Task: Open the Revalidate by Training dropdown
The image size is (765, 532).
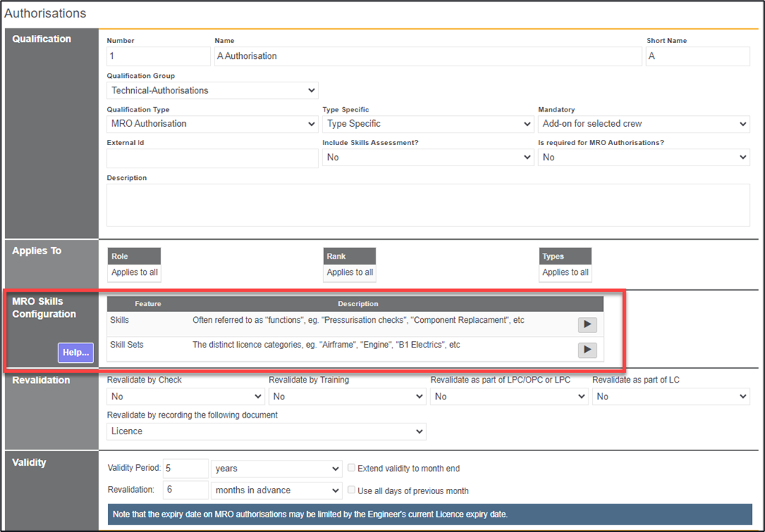Action: coord(347,396)
